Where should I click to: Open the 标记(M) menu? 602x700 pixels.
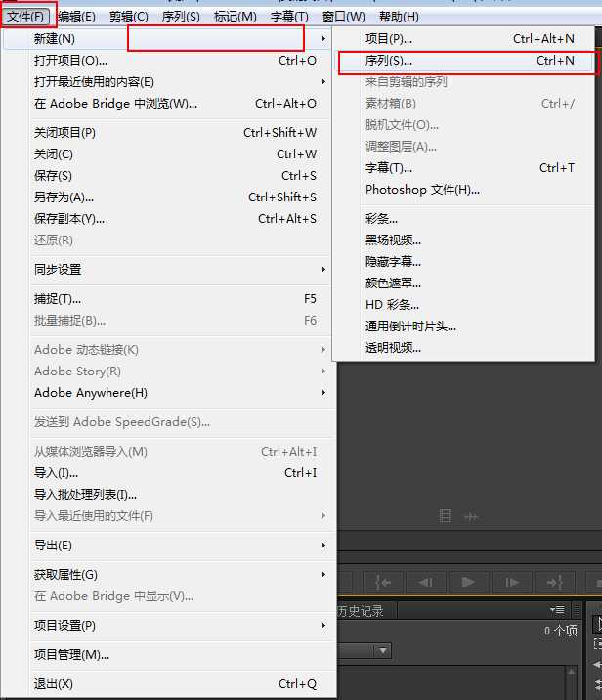coord(236,17)
